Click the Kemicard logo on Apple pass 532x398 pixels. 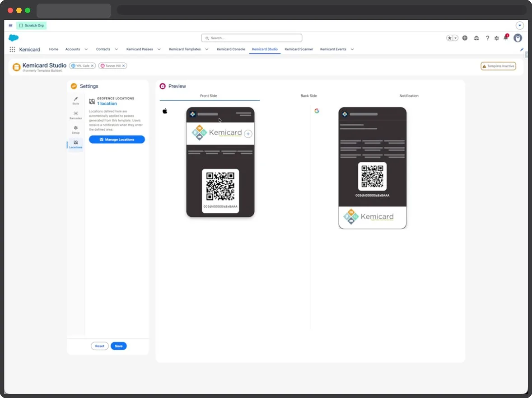pyautogui.click(x=217, y=133)
